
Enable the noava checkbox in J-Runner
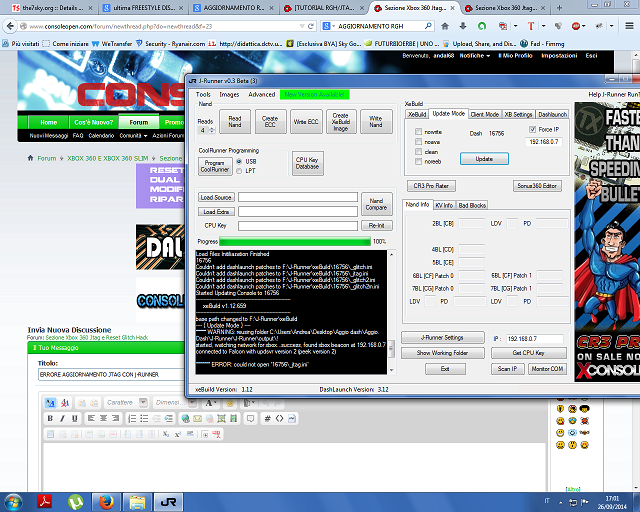[418, 142]
